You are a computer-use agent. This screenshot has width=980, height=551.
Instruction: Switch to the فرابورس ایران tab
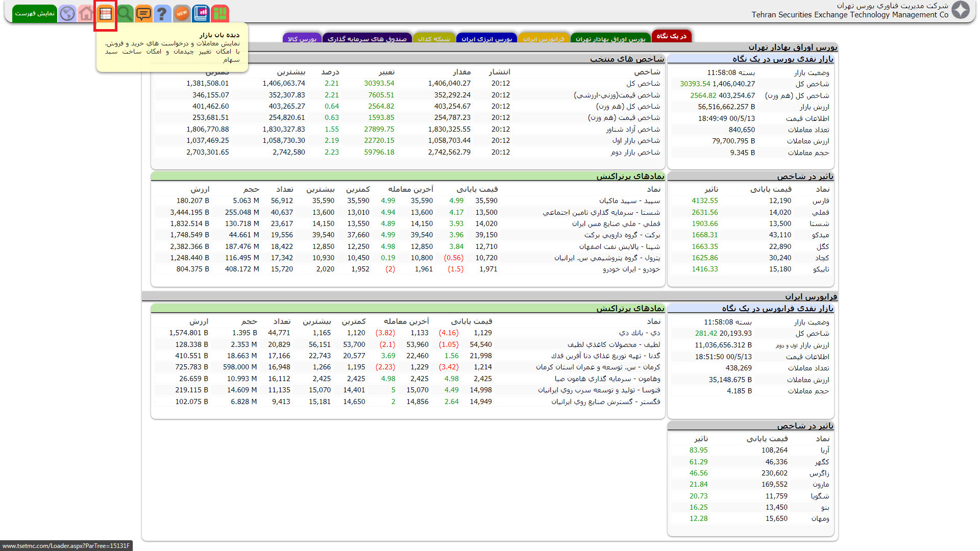pos(544,39)
